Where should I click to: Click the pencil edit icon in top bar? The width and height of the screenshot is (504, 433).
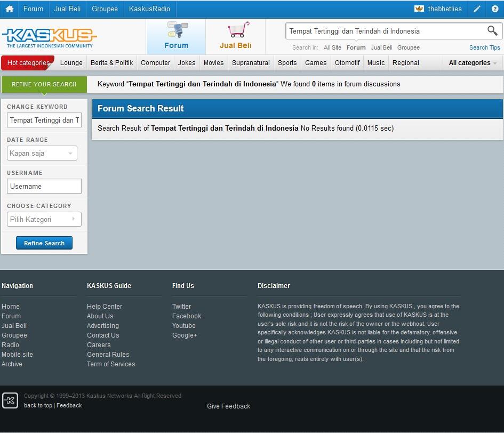477,9
